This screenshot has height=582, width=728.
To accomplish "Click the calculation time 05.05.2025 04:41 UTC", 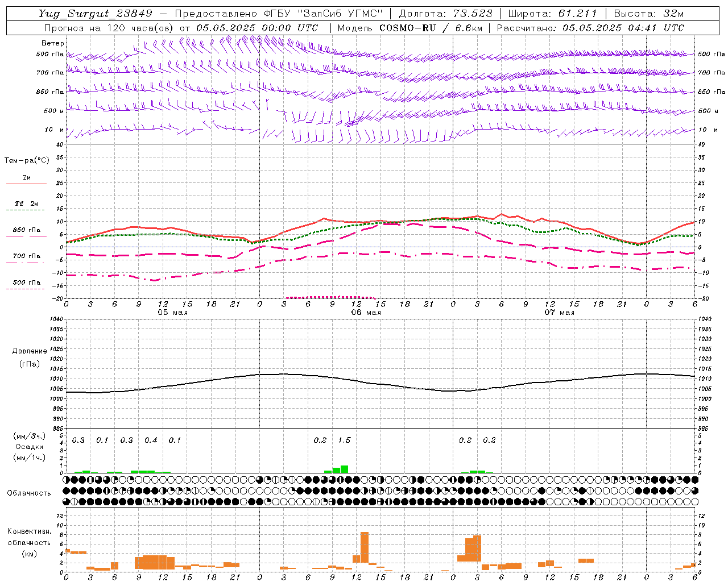I will pyautogui.click(x=623, y=28).
